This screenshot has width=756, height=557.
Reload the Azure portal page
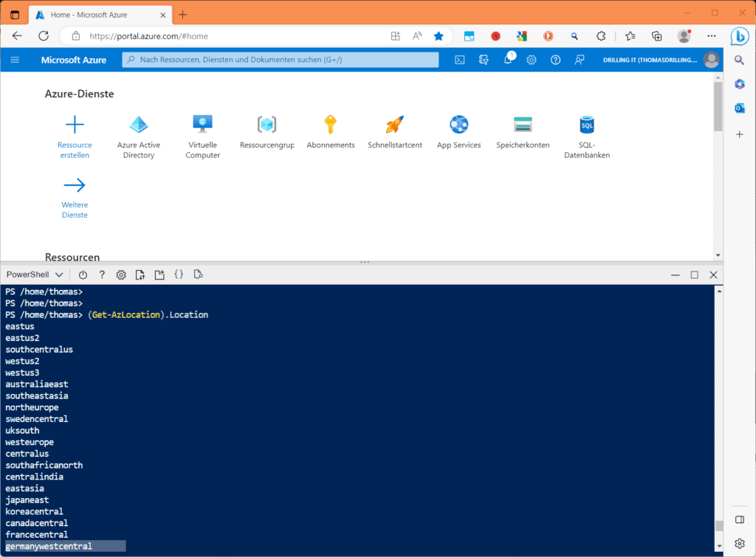(44, 36)
